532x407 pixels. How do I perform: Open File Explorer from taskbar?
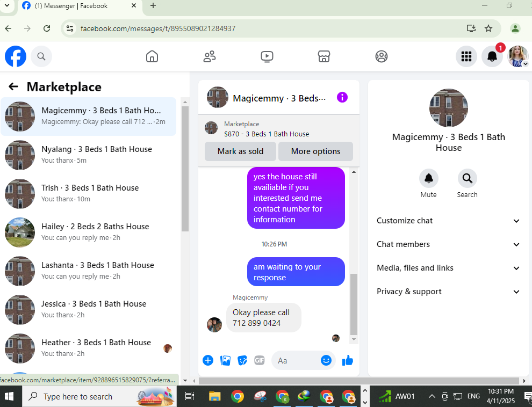215,396
